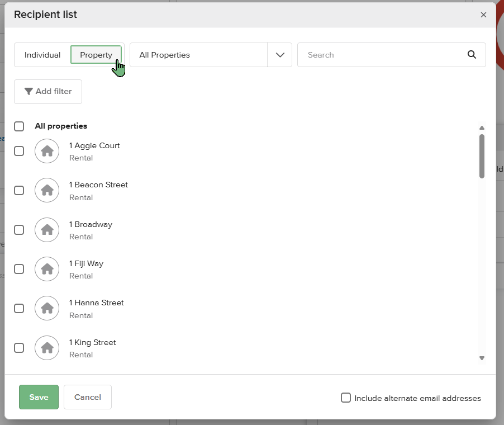Expand the properties selector chevron
The height and width of the screenshot is (425, 504).
coord(279,54)
